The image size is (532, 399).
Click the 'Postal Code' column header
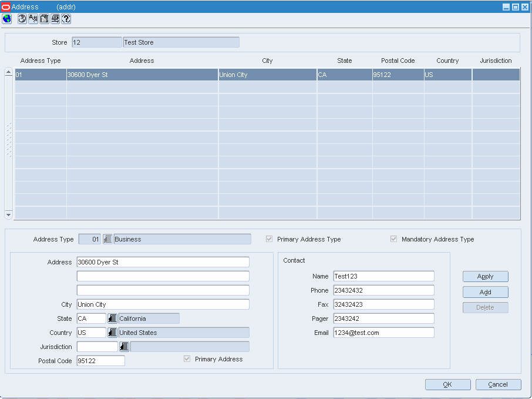(398, 61)
